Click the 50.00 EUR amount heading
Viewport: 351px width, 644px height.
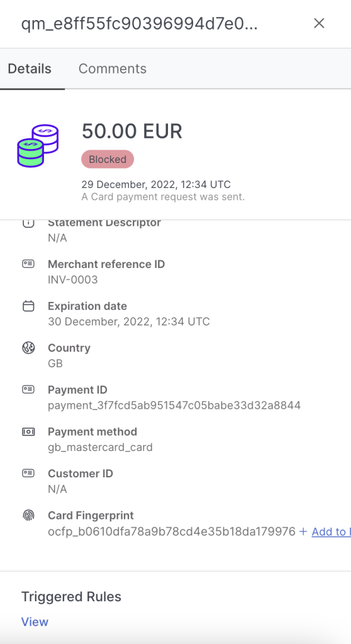pos(132,131)
